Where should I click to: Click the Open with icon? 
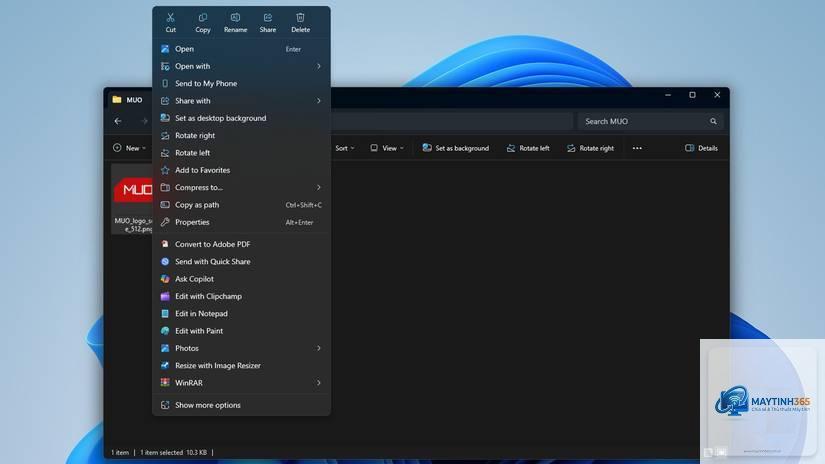[x=165, y=66]
